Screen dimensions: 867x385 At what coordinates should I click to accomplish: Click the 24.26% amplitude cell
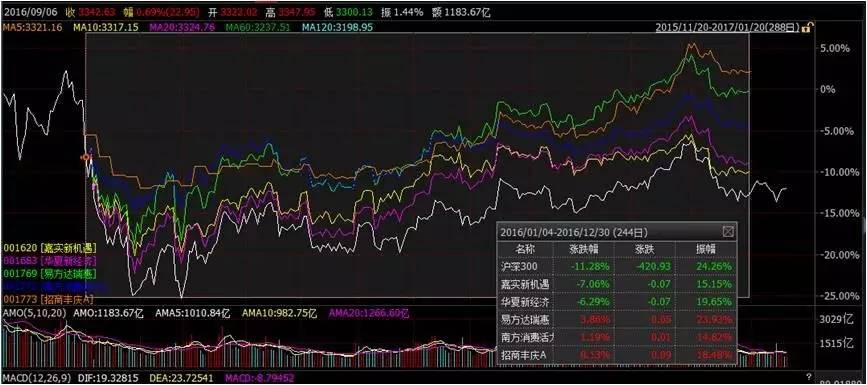[715, 267]
